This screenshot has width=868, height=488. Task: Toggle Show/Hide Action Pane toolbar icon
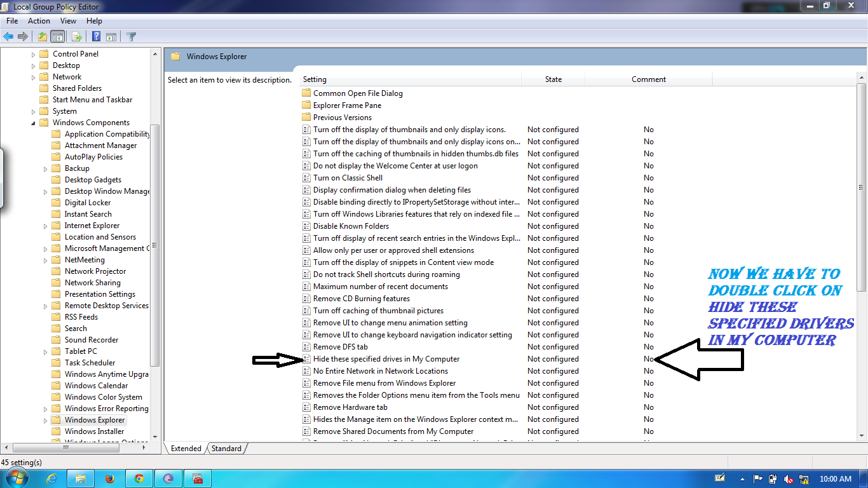coord(111,36)
